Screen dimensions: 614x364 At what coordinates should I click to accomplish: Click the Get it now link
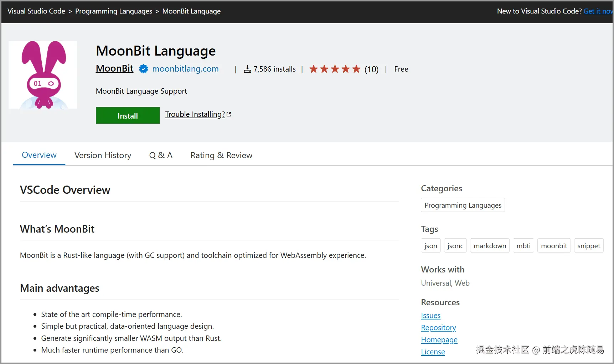tap(598, 11)
